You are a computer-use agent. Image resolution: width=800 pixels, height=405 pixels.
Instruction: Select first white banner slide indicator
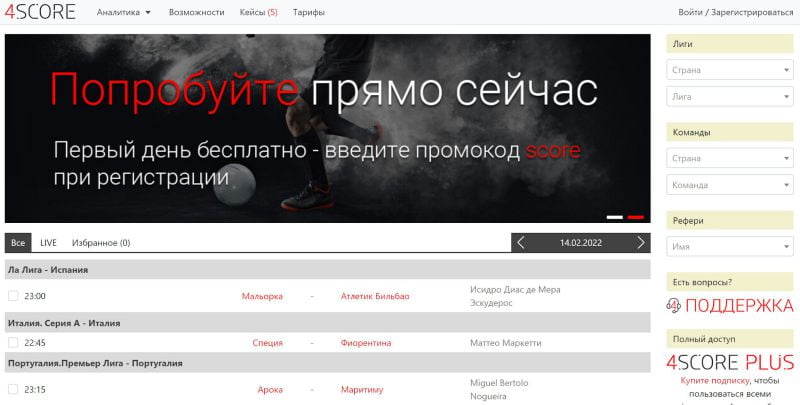pyautogui.click(x=615, y=217)
